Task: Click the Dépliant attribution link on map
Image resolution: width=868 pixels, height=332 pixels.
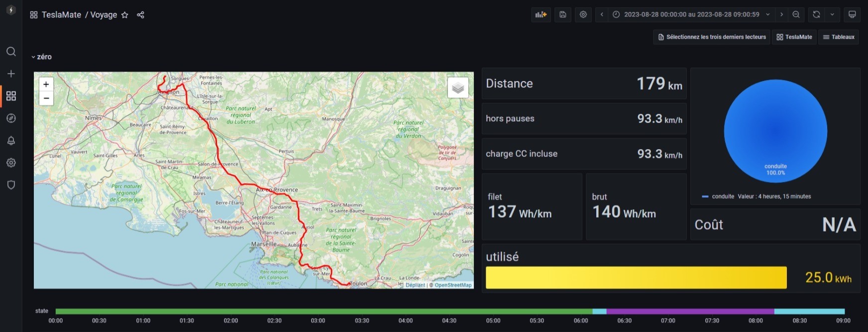Action: pos(415,285)
